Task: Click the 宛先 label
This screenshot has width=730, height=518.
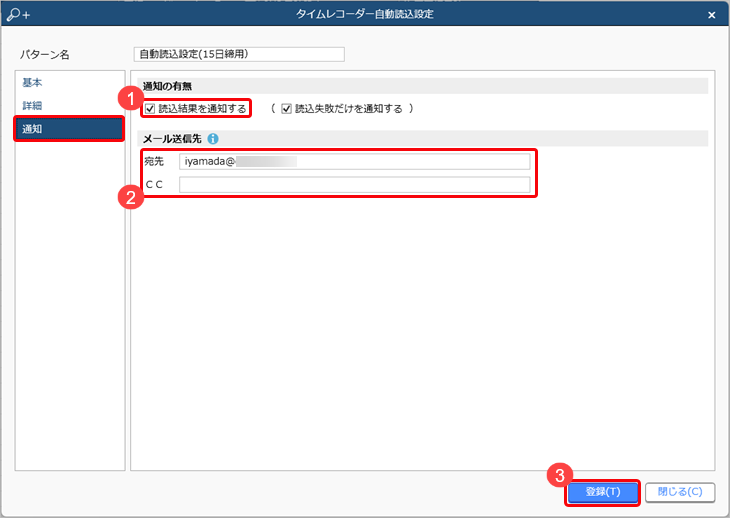Action: point(154,161)
